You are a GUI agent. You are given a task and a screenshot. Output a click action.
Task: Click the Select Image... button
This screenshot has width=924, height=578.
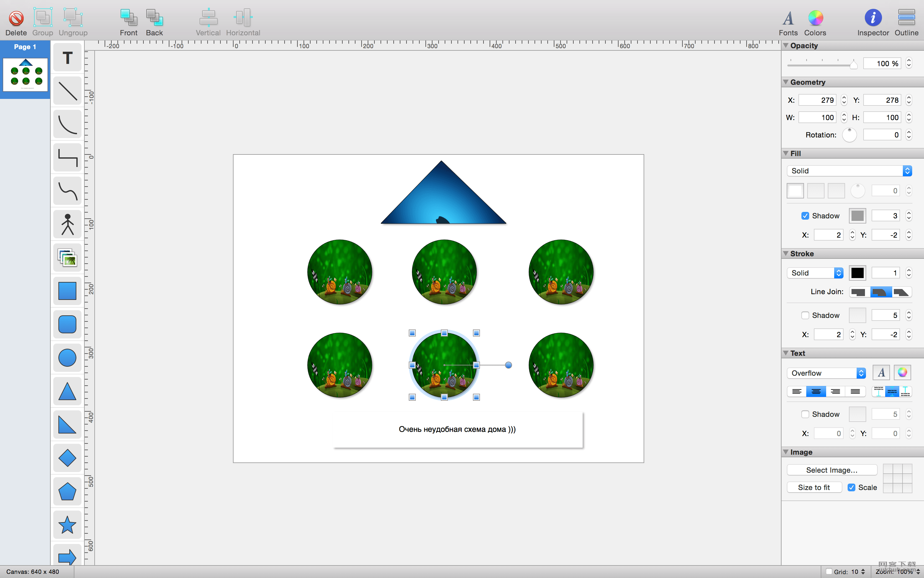(832, 470)
